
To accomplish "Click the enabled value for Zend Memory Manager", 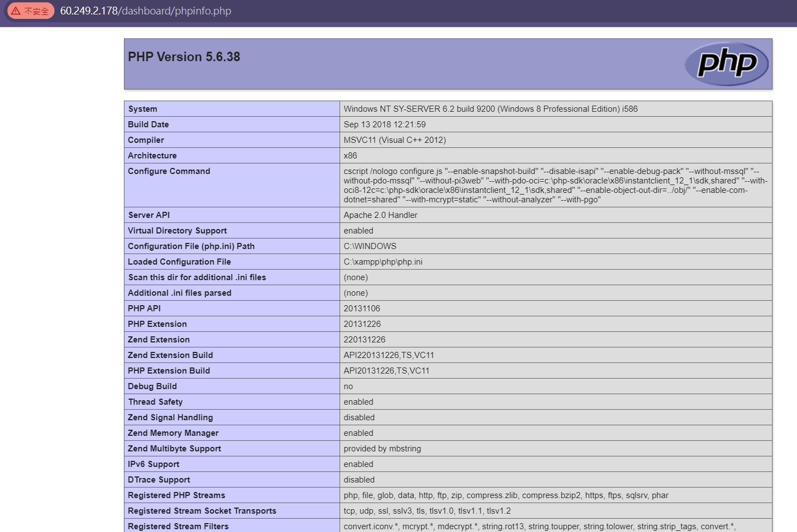I will 358,433.
